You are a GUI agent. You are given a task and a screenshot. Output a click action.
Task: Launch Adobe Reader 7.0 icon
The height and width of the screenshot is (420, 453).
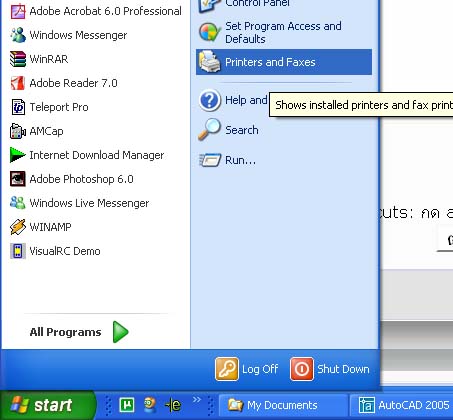coord(18,83)
